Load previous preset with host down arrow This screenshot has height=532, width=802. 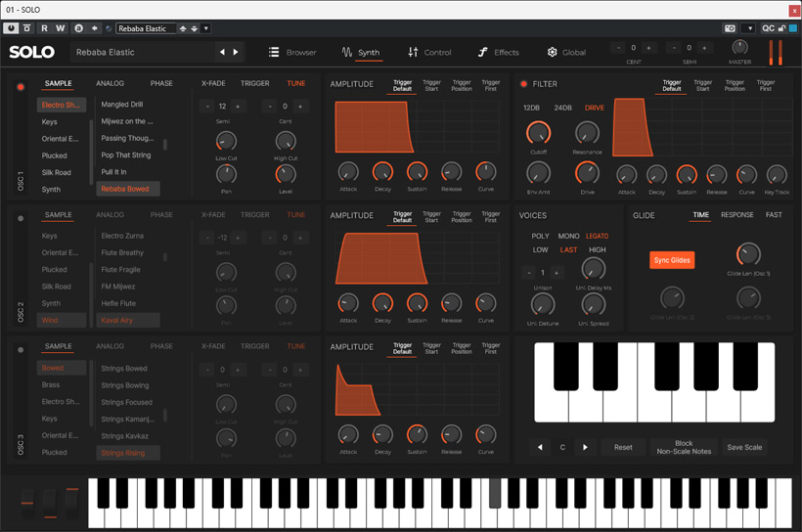(x=195, y=28)
